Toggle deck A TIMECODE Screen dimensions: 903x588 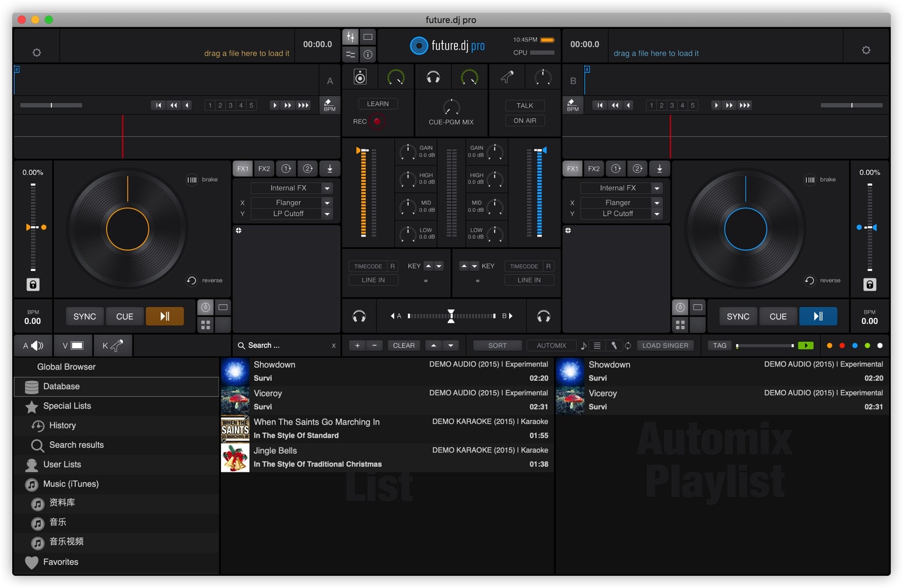pyautogui.click(x=368, y=266)
